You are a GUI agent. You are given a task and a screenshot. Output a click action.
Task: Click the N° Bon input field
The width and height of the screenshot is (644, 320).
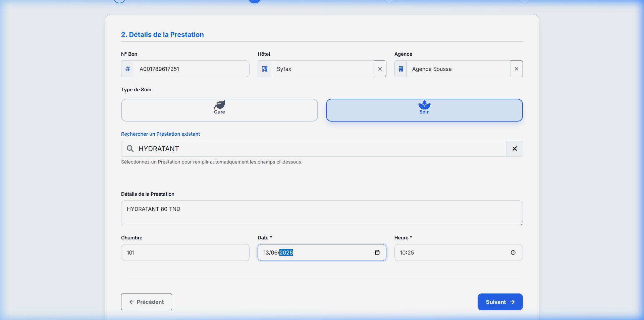(x=192, y=69)
